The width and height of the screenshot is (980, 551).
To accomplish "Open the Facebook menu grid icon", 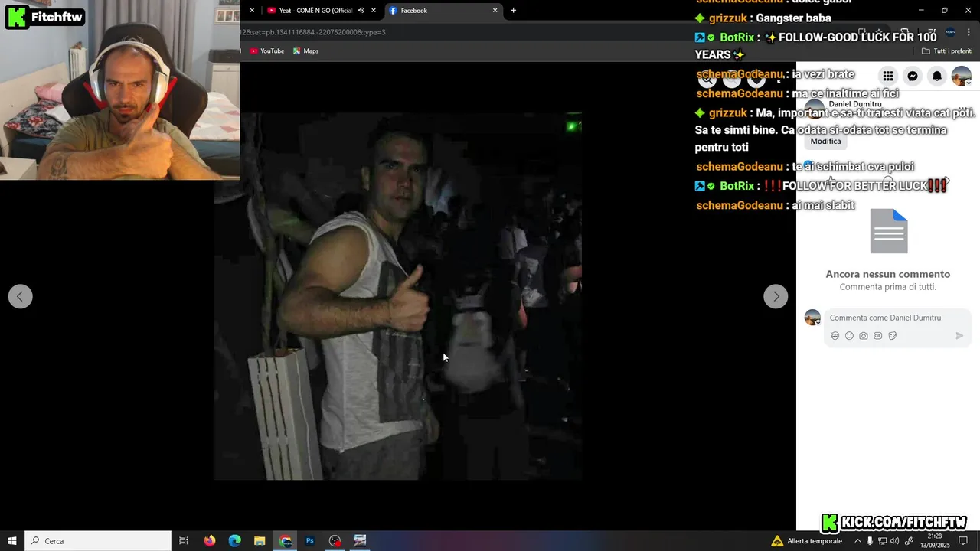I will tap(888, 76).
